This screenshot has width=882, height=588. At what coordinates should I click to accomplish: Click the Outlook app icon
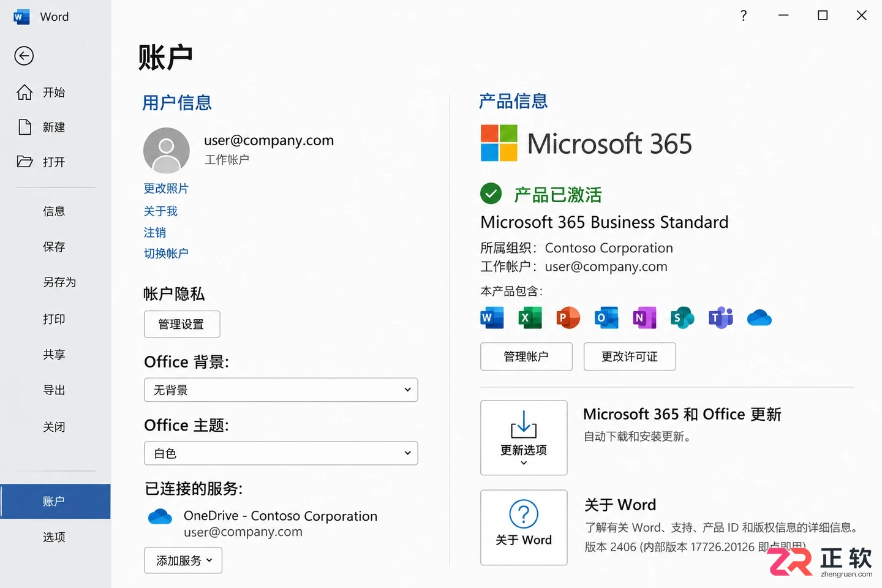pyautogui.click(x=606, y=318)
